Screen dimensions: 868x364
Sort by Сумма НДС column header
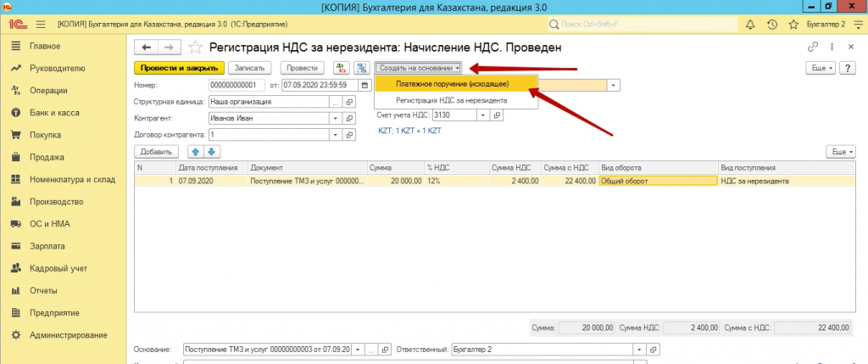[515, 167]
